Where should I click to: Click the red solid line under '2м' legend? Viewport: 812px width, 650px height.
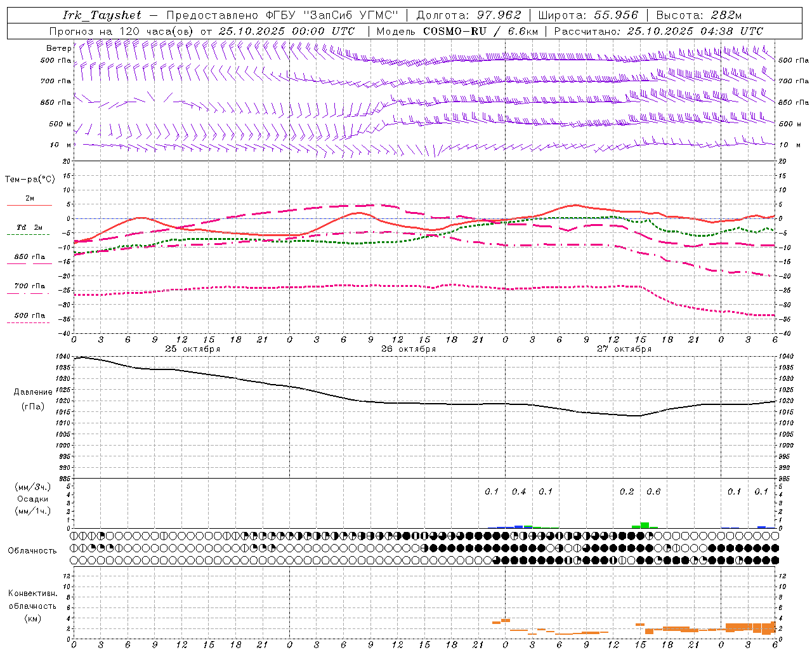pos(29,206)
